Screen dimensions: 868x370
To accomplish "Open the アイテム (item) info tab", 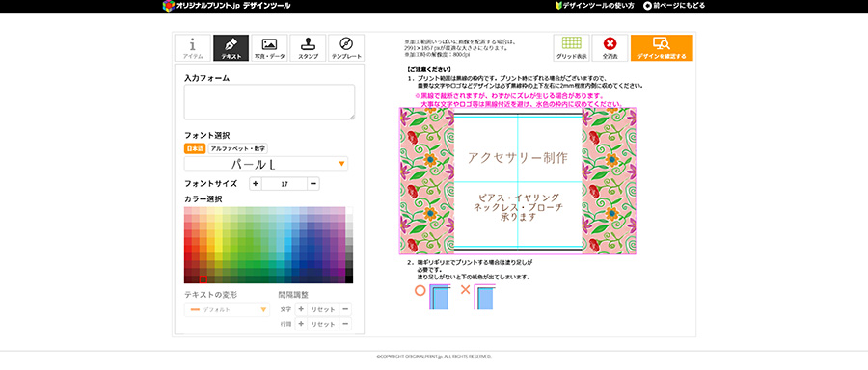I will pyautogui.click(x=193, y=47).
